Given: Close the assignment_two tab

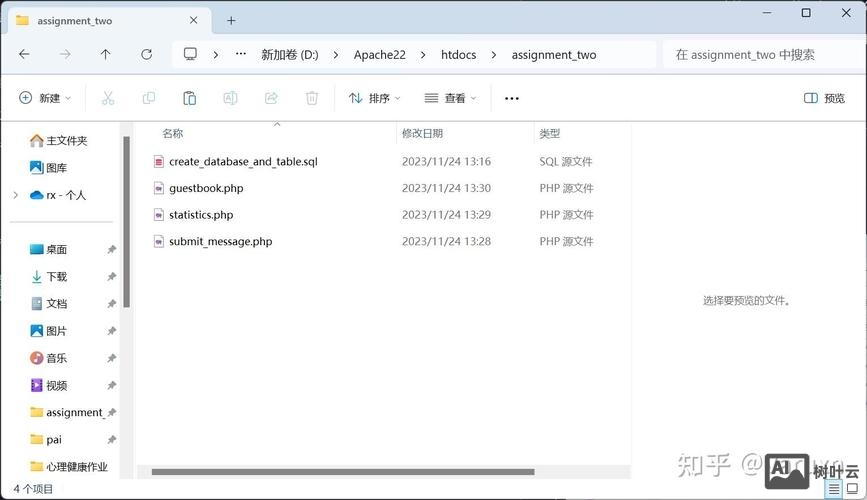Looking at the screenshot, I should pos(194,20).
